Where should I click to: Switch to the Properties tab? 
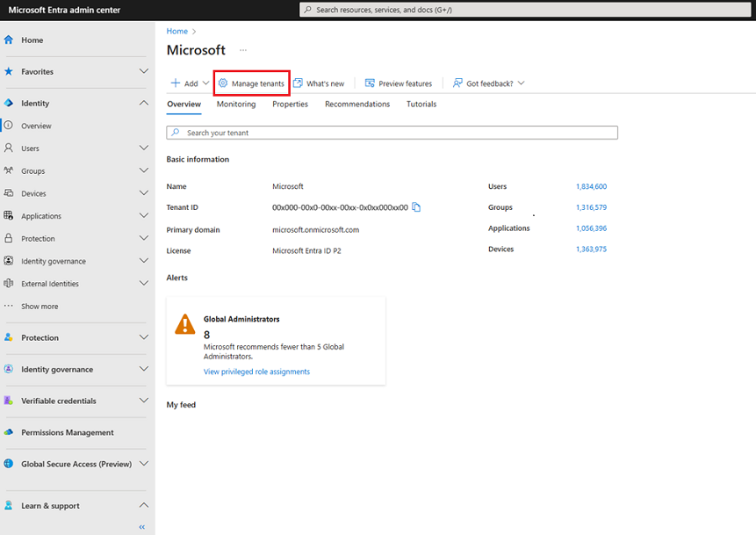pos(291,105)
